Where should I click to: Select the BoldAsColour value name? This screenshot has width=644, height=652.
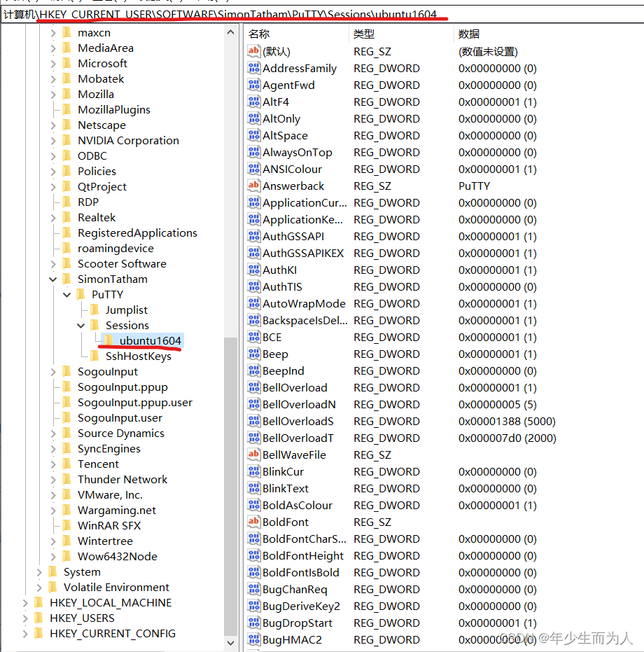297,505
